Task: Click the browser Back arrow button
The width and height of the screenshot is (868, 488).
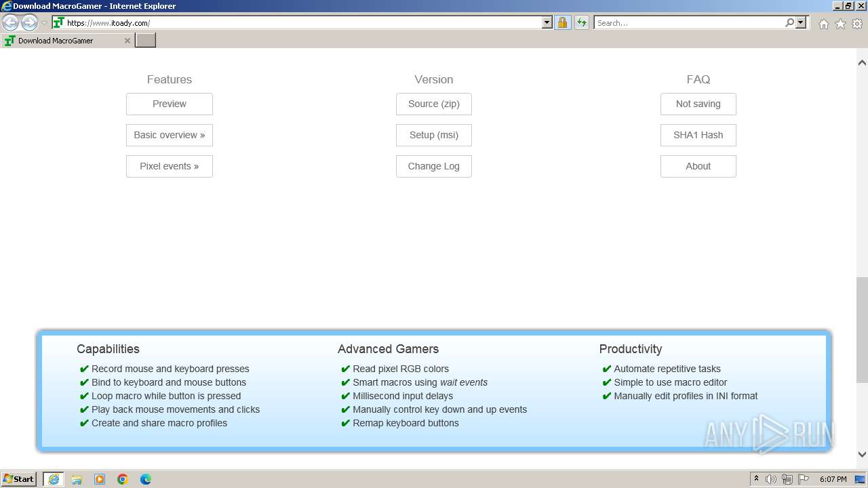Action: pos(10,23)
